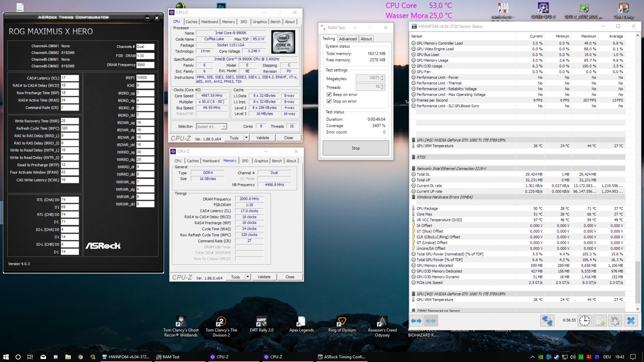This screenshot has height=362, width=644.
Task: Expand Tools dropdown arrow in CPU-Z CPU window
Action: 246,138
